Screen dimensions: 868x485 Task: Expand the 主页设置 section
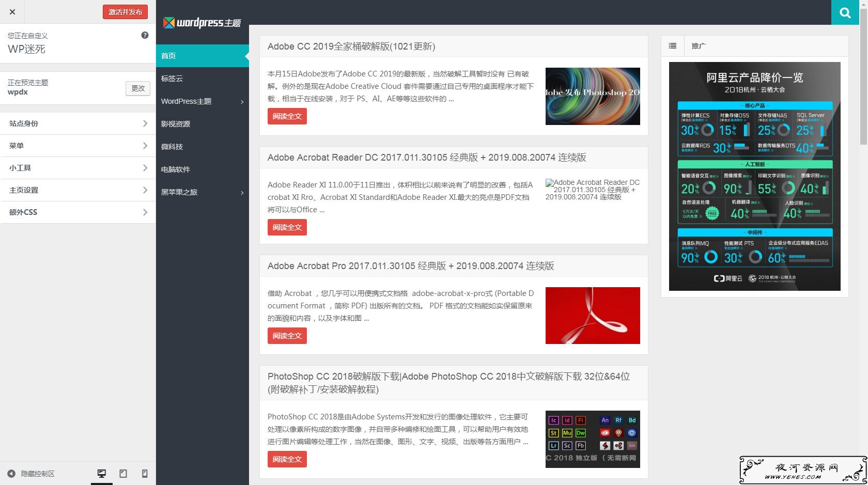coord(78,190)
